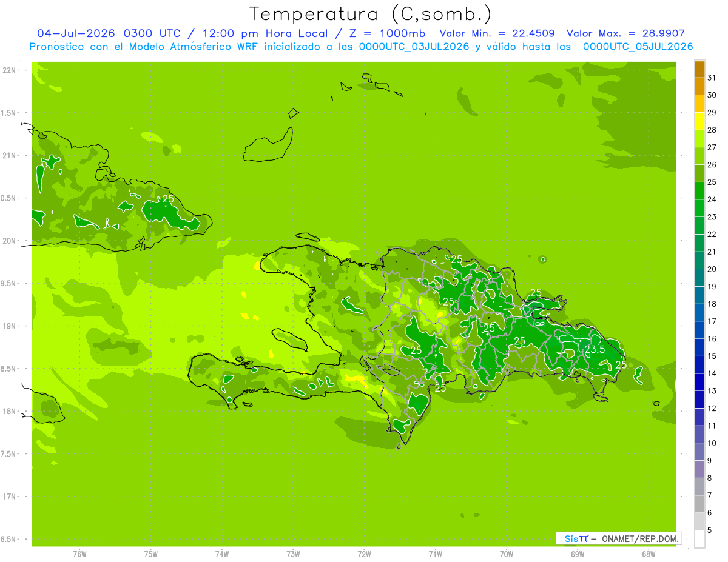Click the '69W' longitude axis label

pos(578,554)
